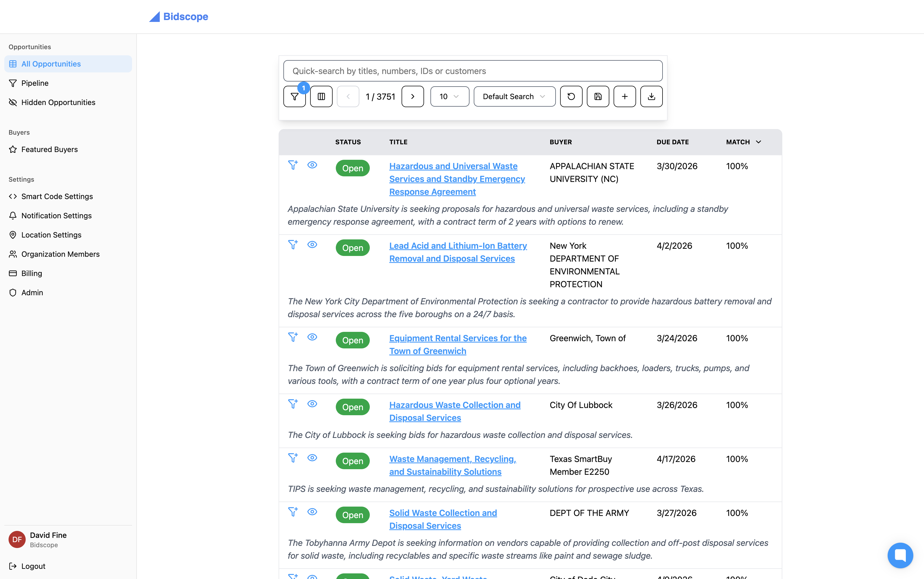Hide the Equipment Rental Services opportunity with the eye icon
The width and height of the screenshot is (924, 579).
pos(312,337)
